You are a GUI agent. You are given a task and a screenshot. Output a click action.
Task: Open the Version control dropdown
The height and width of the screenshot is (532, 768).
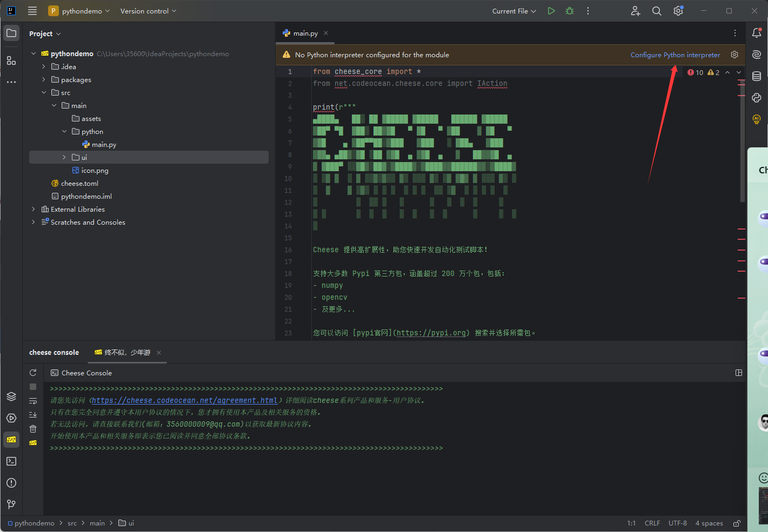click(x=148, y=11)
